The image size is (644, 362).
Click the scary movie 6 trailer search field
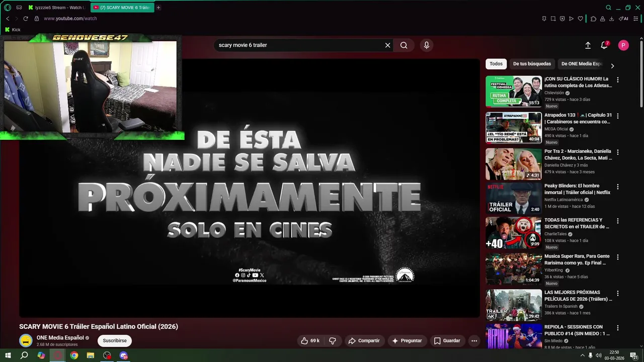(x=300, y=45)
